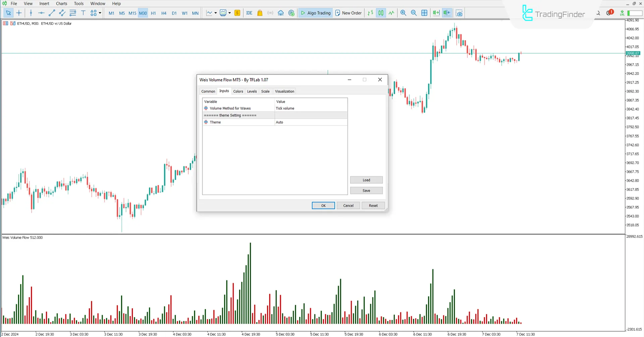The height and width of the screenshot is (337, 644).
Task: Expand the indicators list dropdown arrow
Action: pyautogui.click(x=229, y=13)
